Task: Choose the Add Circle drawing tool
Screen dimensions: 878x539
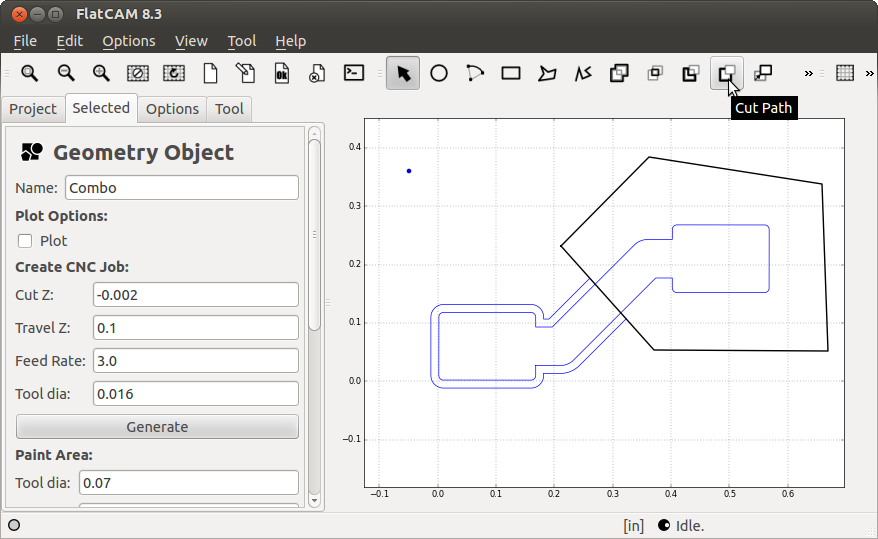Action: click(x=439, y=73)
